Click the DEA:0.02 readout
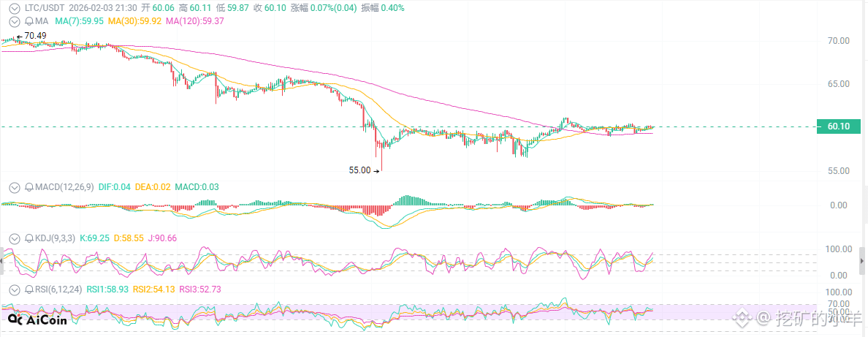 pos(152,187)
